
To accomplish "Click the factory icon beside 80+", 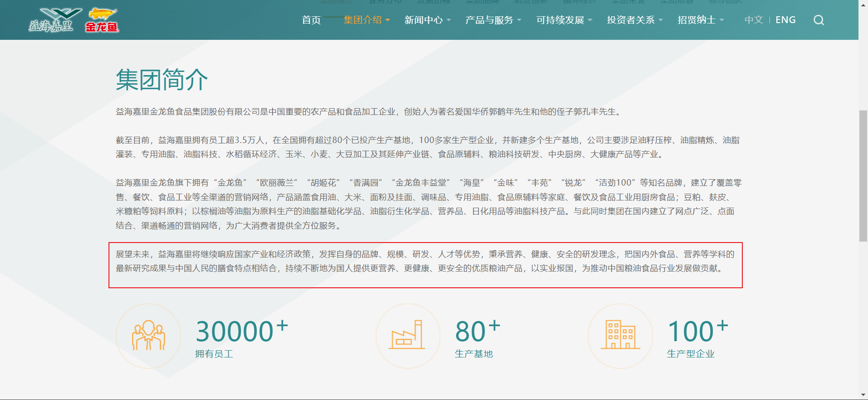I will click(x=408, y=336).
